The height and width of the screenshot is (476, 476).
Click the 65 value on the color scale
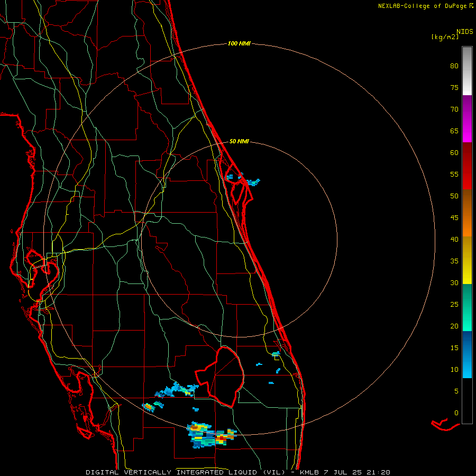(454, 131)
